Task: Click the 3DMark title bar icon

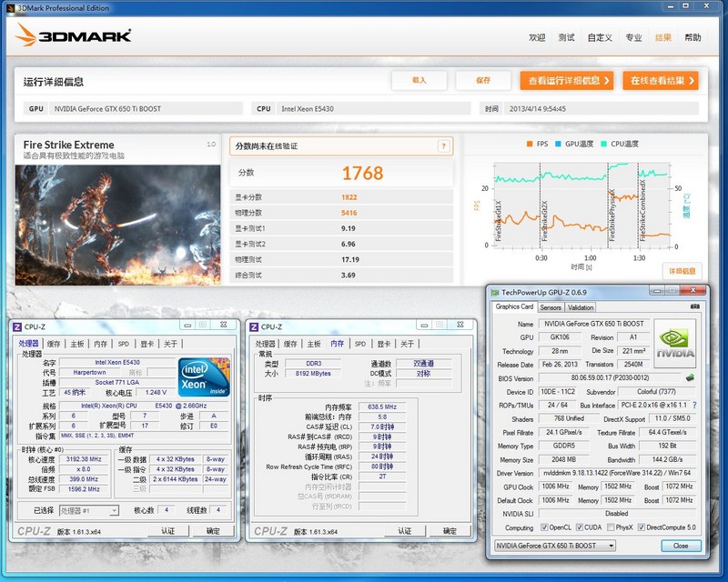Action: [10, 8]
